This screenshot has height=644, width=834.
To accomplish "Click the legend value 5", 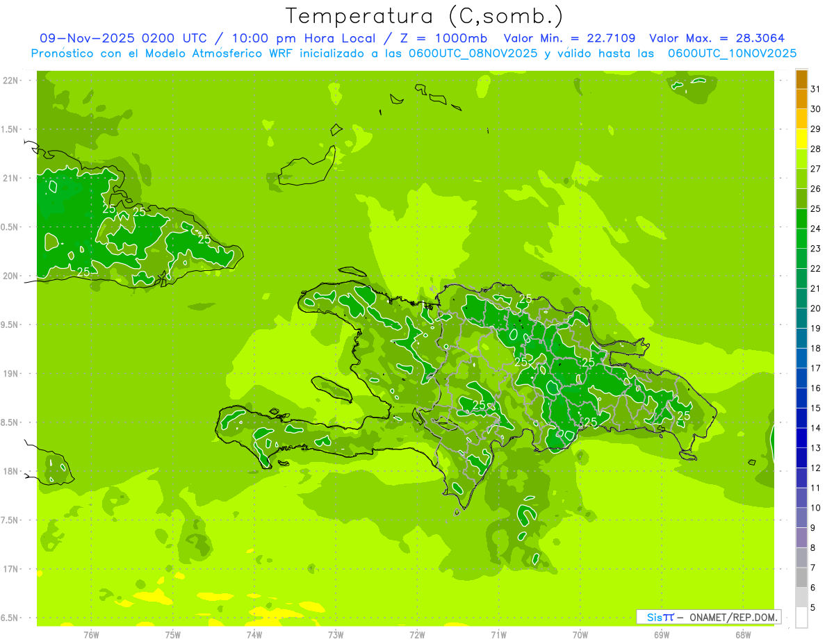I will click(814, 608).
